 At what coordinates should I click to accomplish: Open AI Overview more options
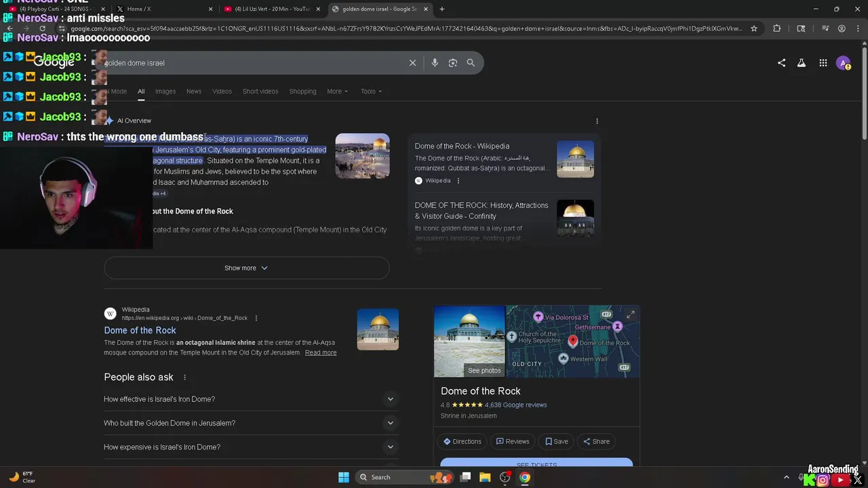coord(597,121)
